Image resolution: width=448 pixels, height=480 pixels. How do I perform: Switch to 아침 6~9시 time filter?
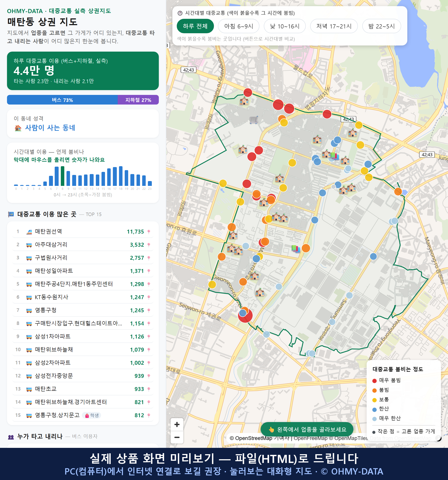tap(239, 26)
